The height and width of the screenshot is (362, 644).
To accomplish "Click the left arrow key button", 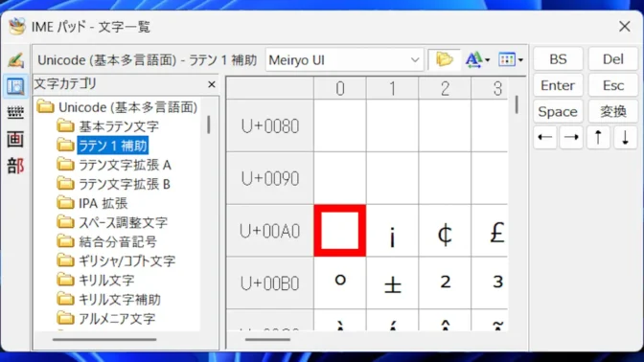I will click(x=545, y=138).
